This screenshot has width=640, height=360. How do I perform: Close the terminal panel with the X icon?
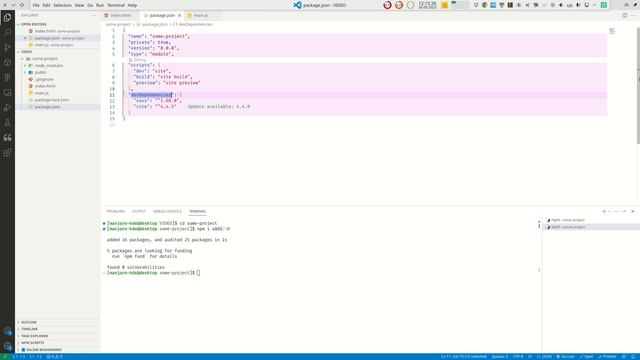pos(633,211)
